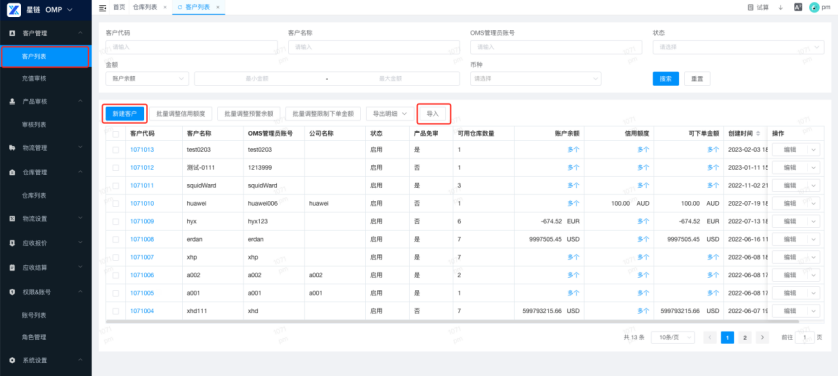Screen dimensions: 838x376
Task: Open the 状态 select dropdown
Action: click(738, 47)
